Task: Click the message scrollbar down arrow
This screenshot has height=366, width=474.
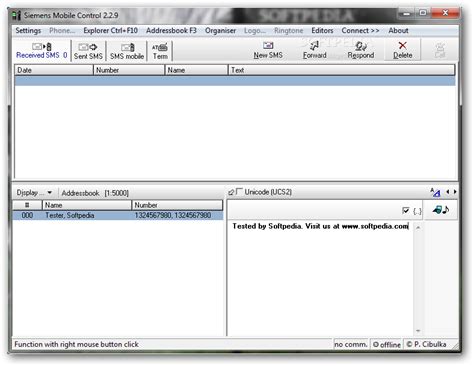Action: click(418, 331)
